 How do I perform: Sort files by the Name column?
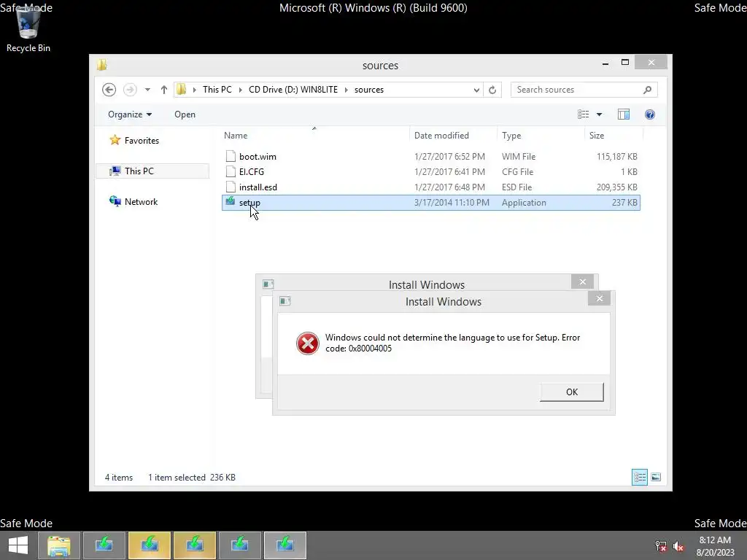(314, 135)
